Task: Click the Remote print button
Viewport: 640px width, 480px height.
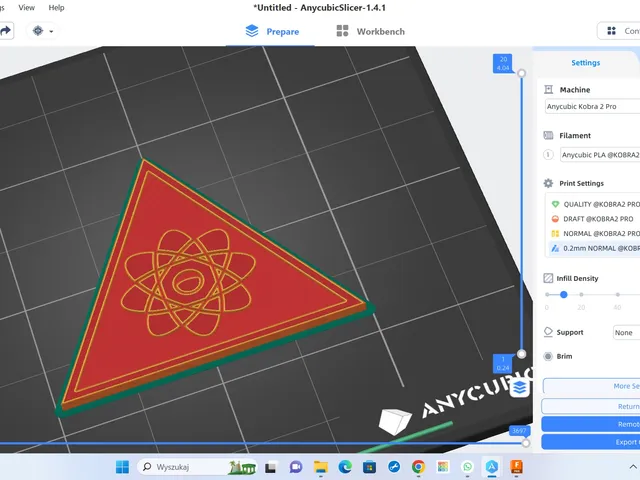Action: 591,424
